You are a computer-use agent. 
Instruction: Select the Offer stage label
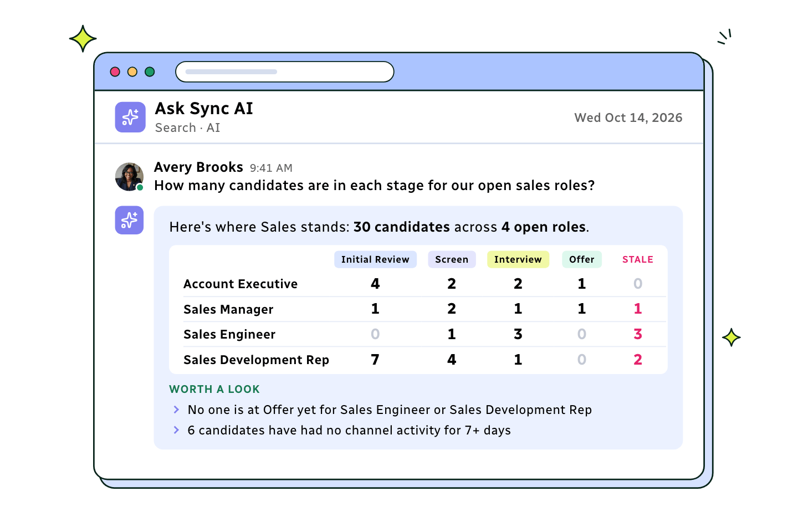point(582,259)
